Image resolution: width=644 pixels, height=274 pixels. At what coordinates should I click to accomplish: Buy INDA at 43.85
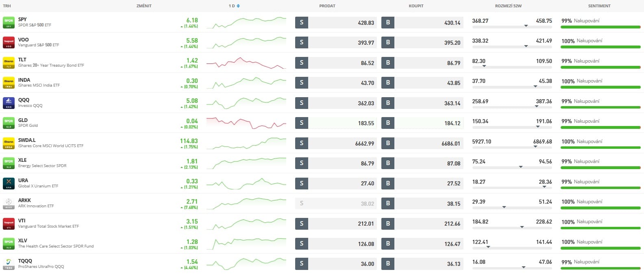click(422, 83)
